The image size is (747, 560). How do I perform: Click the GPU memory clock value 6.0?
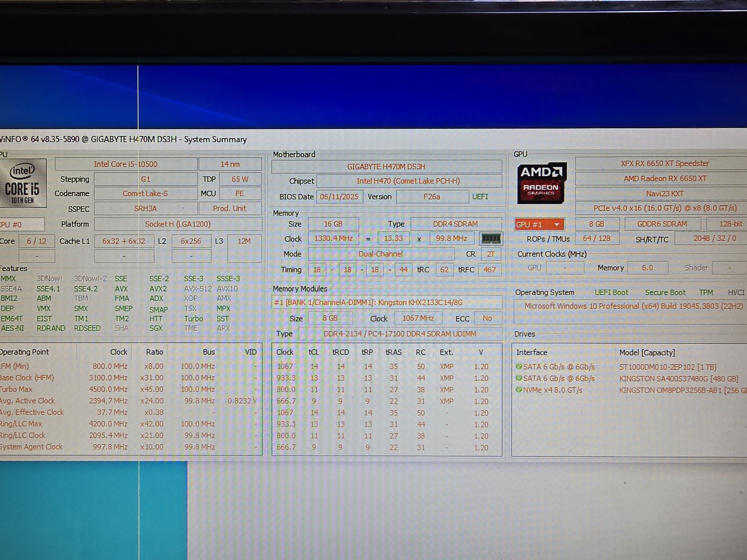coord(647,268)
